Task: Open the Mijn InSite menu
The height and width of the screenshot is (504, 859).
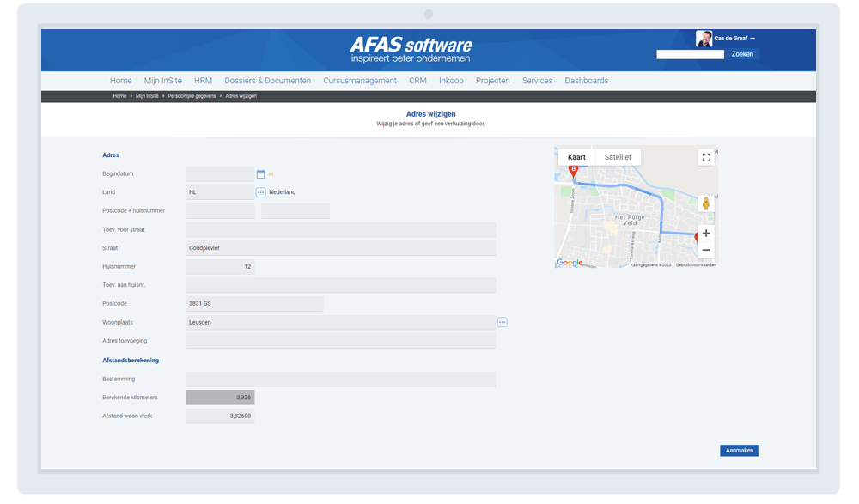Action: 162,81
